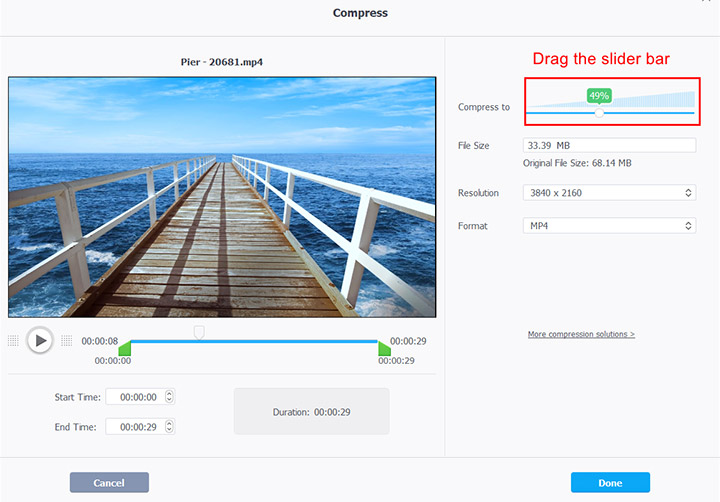This screenshot has height=502, width=720.
Task: Open the Format dropdown showing MP4
Action: click(x=609, y=226)
